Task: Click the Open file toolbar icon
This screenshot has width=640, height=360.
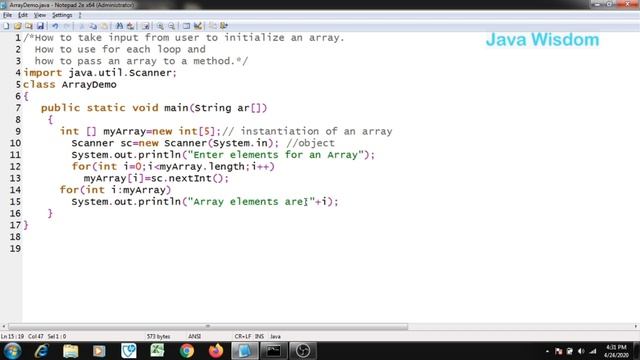Action: click(18, 26)
